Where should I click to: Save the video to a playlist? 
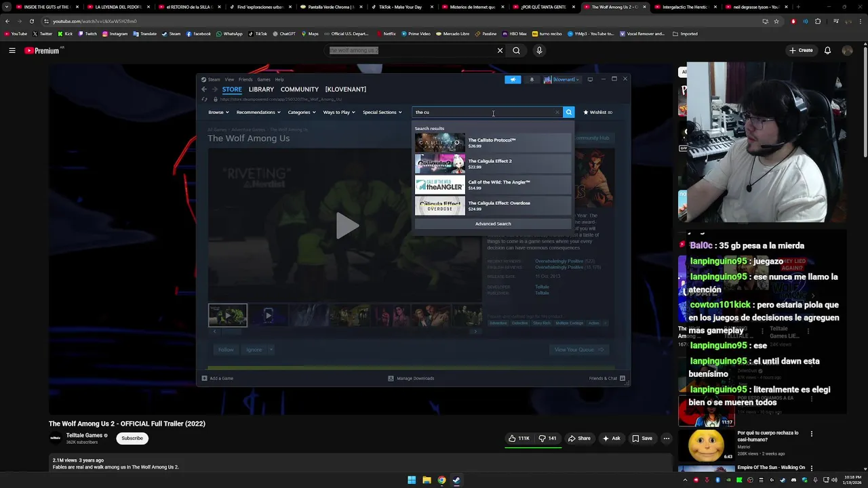coord(642,439)
